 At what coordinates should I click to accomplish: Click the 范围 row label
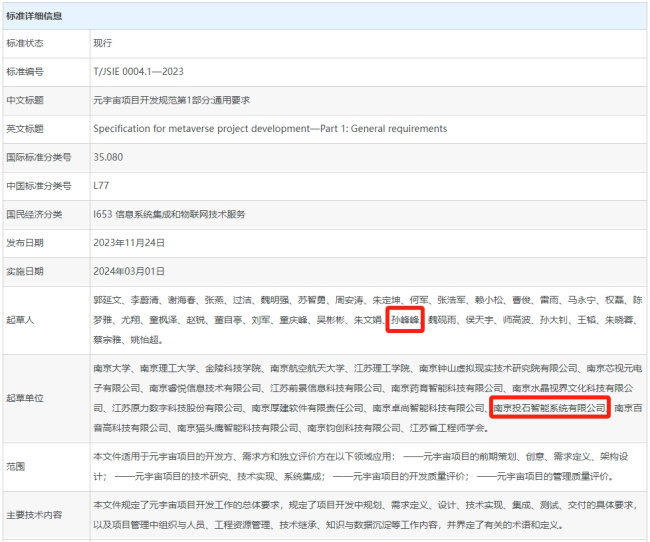[x=17, y=466]
